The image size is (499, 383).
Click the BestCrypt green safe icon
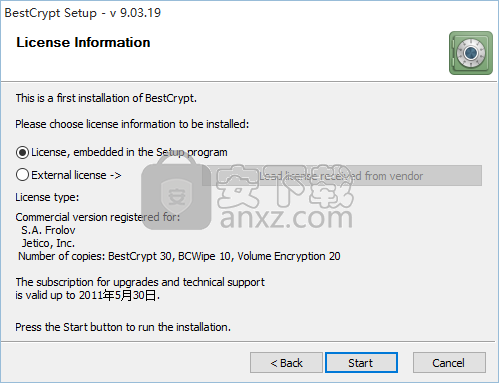click(x=471, y=53)
